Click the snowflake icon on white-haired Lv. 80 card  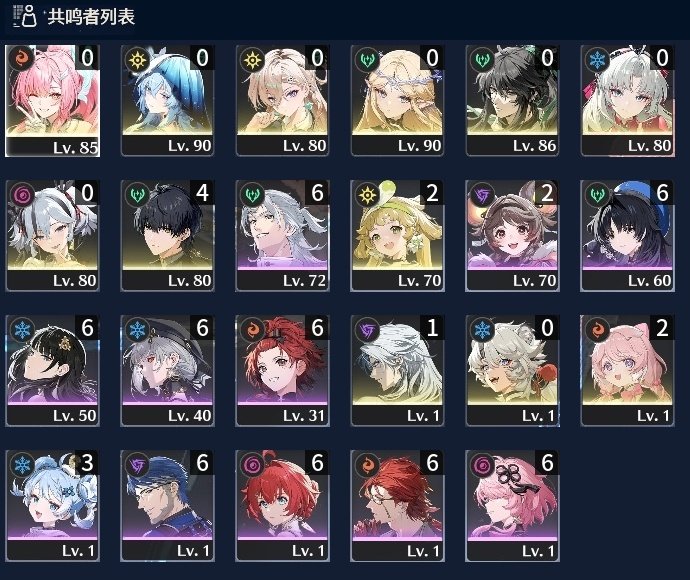pos(597,59)
